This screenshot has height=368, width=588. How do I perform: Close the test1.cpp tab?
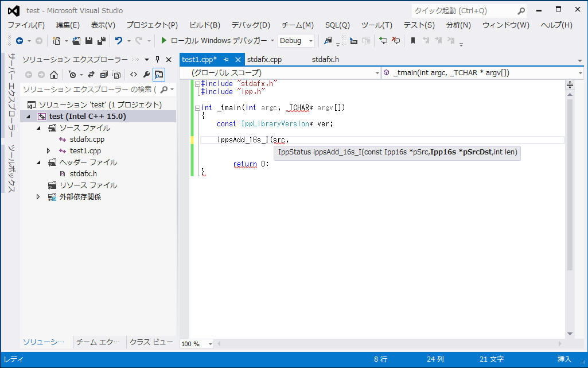pyautogui.click(x=237, y=60)
